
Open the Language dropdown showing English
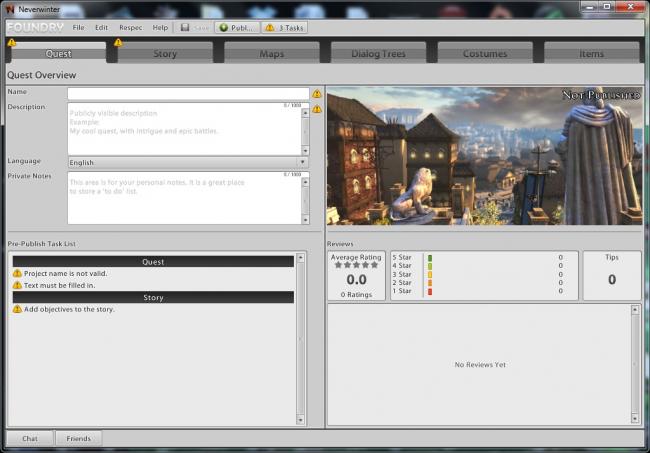[188, 162]
